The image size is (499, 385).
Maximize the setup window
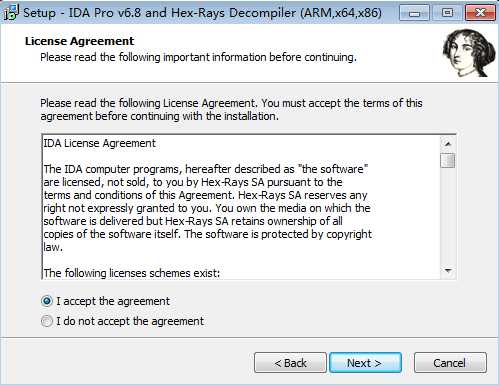tap(447, 13)
